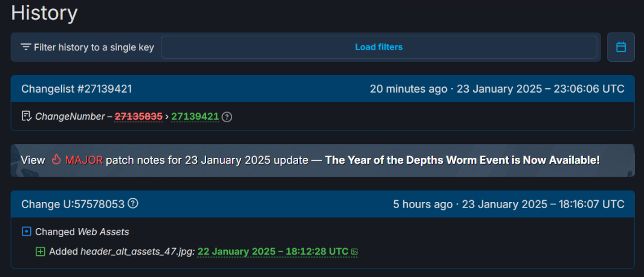Click the ChangeNumber list icon

point(27,116)
